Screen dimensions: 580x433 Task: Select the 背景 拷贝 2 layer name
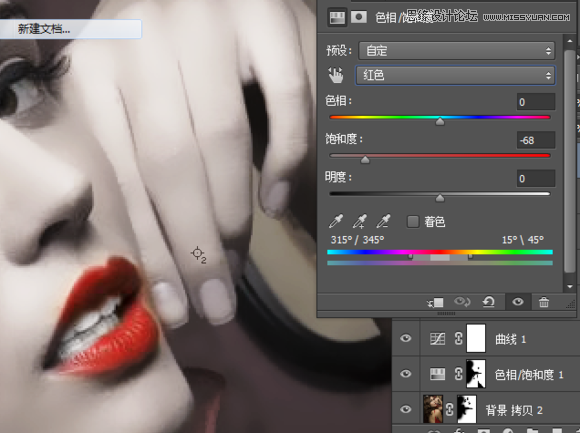point(514,410)
